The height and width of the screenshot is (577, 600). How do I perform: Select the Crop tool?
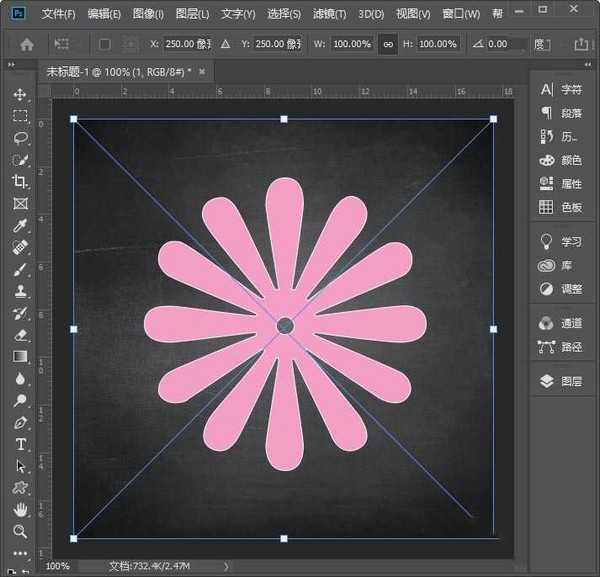pos(20,182)
